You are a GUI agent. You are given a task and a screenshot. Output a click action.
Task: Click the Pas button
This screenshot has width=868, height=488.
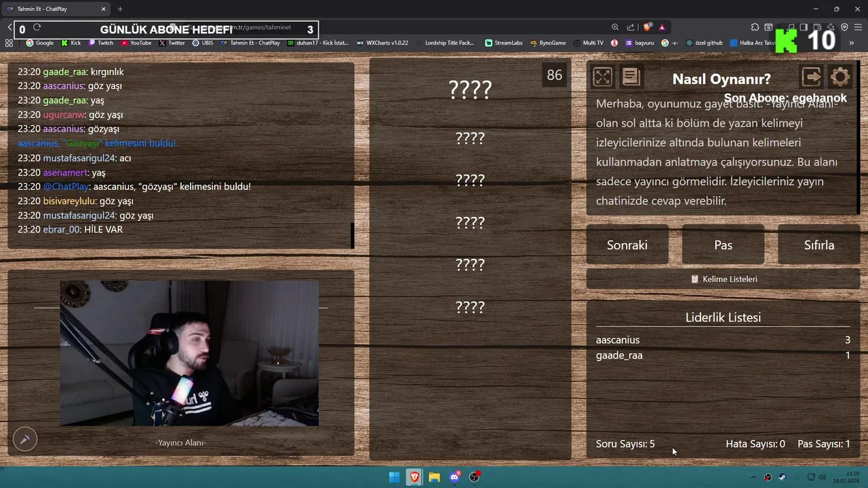coord(723,245)
